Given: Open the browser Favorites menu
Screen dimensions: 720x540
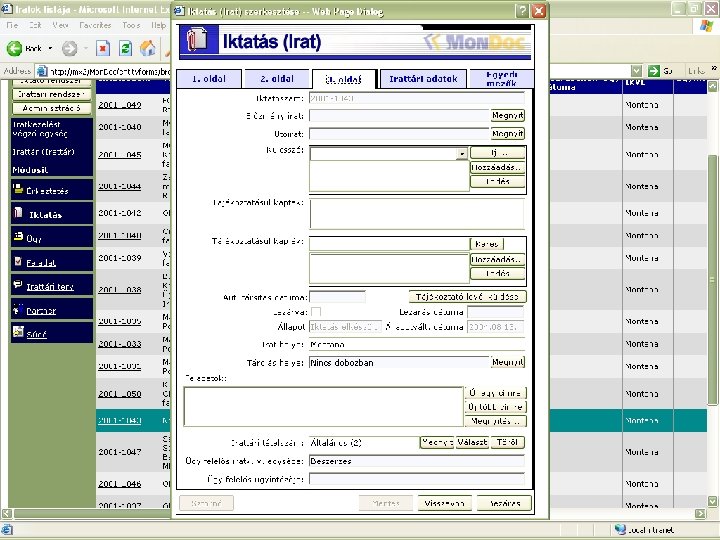Looking at the screenshot, I should [95, 25].
